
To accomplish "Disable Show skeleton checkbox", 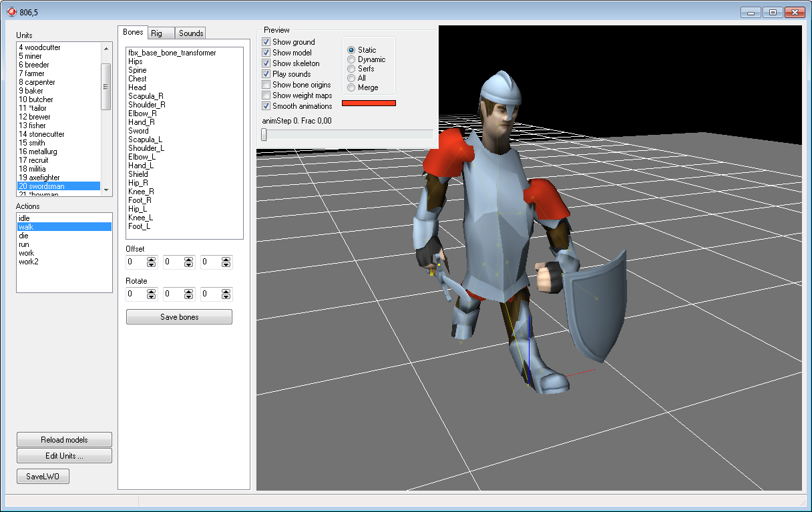I will [x=266, y=63].
